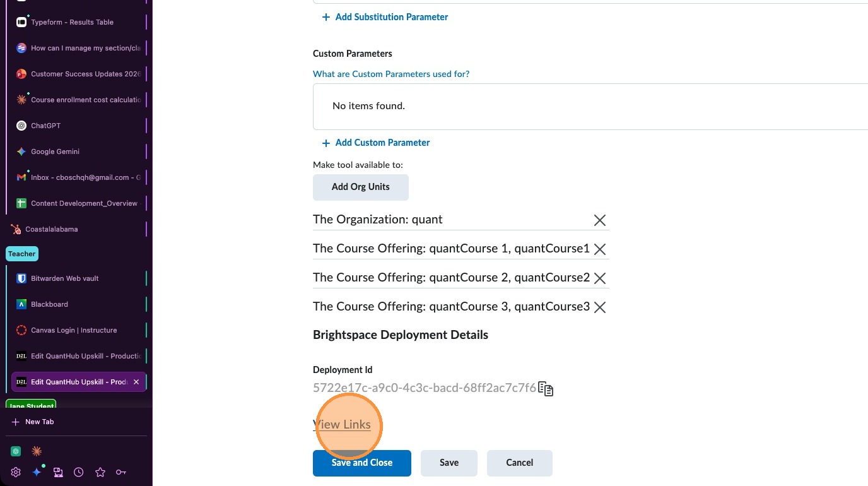Click Save and Close button

[362, 463]
